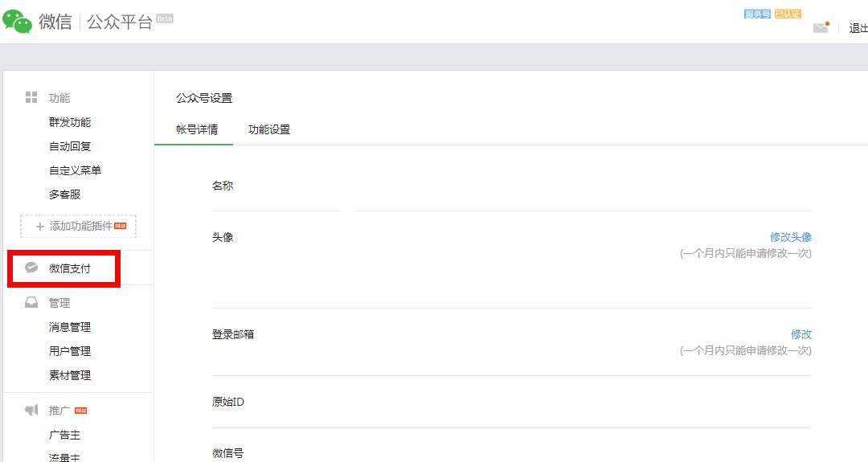868x462 pixels.
Task: Click the WeChat logo icon
Action: [17, 22]
